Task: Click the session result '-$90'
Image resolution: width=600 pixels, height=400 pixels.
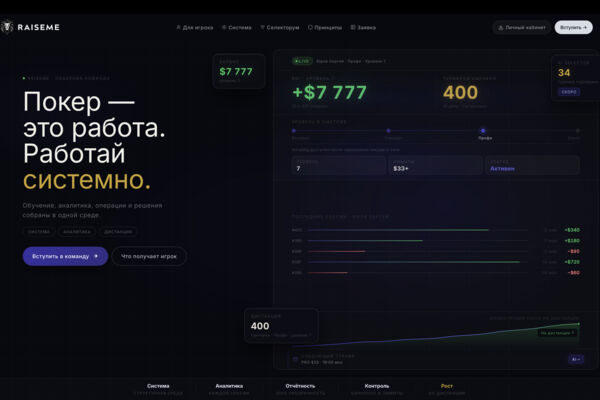Action: point(574,251)
